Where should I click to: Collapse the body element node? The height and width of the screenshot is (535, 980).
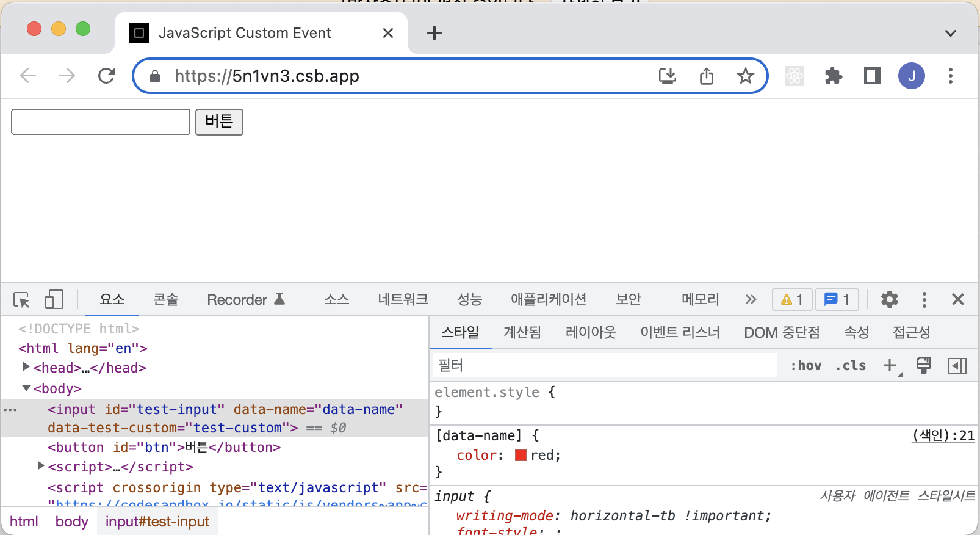pyautogui.click(x=26, y=388)
